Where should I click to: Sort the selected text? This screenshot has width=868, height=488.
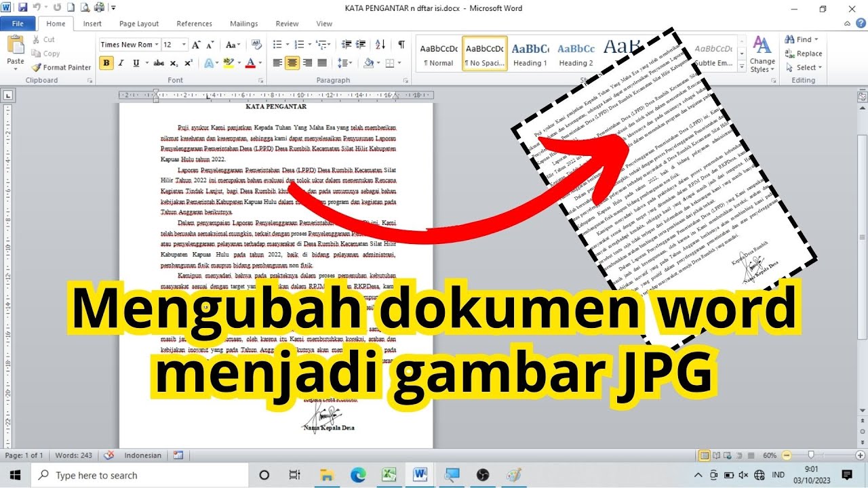380,45
